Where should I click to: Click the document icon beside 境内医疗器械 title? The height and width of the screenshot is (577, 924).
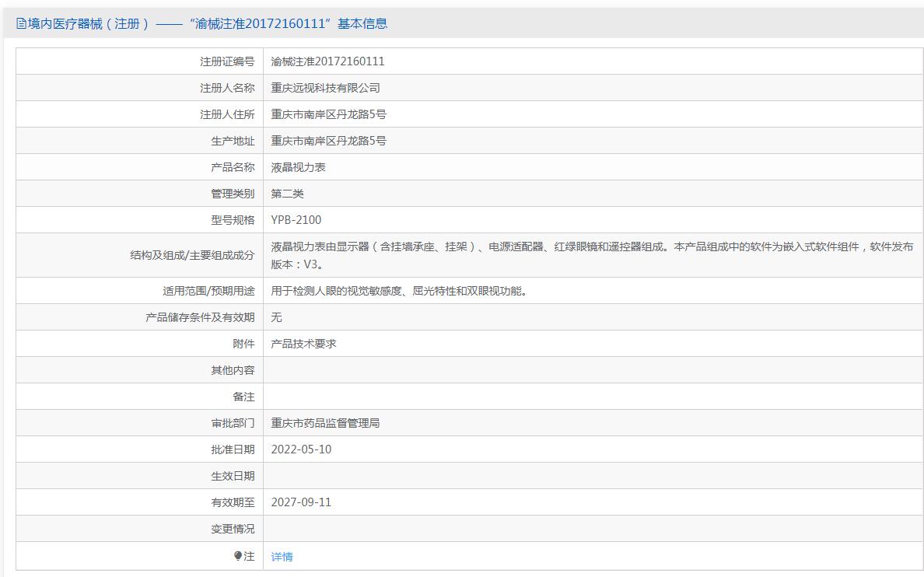coord(21,24)
